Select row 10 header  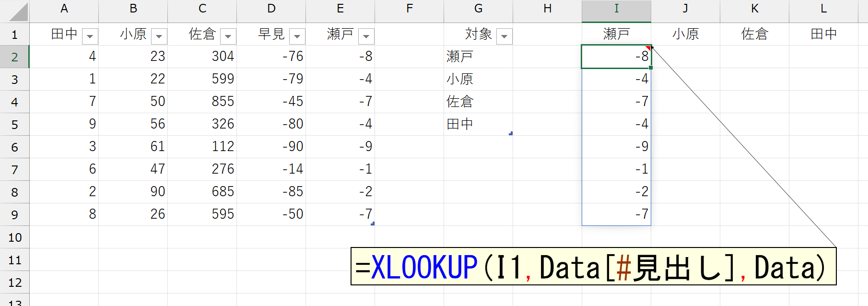[x=14, y=237]
